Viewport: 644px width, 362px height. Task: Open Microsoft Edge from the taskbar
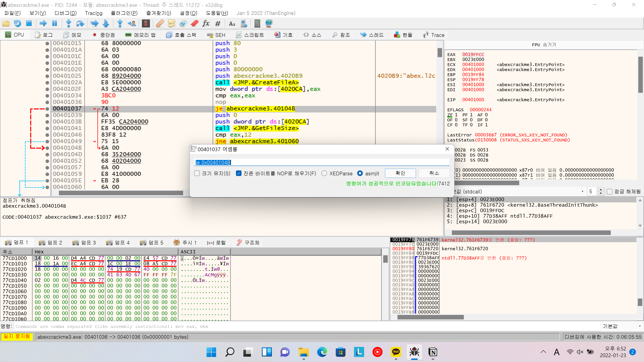pos(322,352)
